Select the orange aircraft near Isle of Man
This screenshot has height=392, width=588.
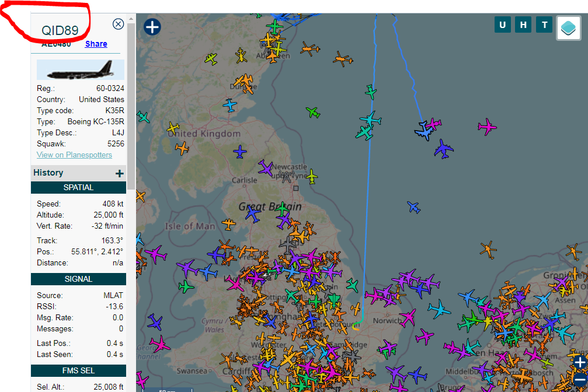point(228,224)
